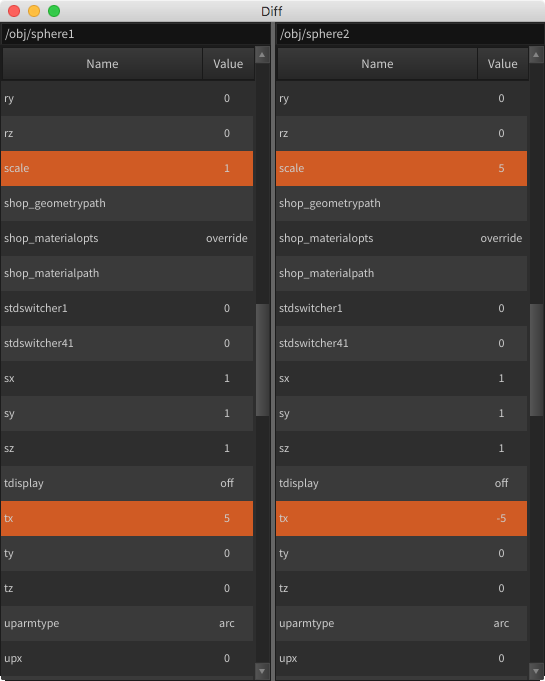The image size is (545, 681).
Task: Click the left pane scroll down arrow
Action: [x=262, y=671]
